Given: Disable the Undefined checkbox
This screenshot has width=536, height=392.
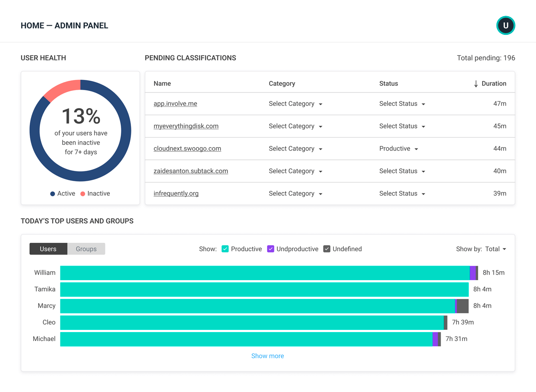Looking at the screenshot, I should (327, 249).
